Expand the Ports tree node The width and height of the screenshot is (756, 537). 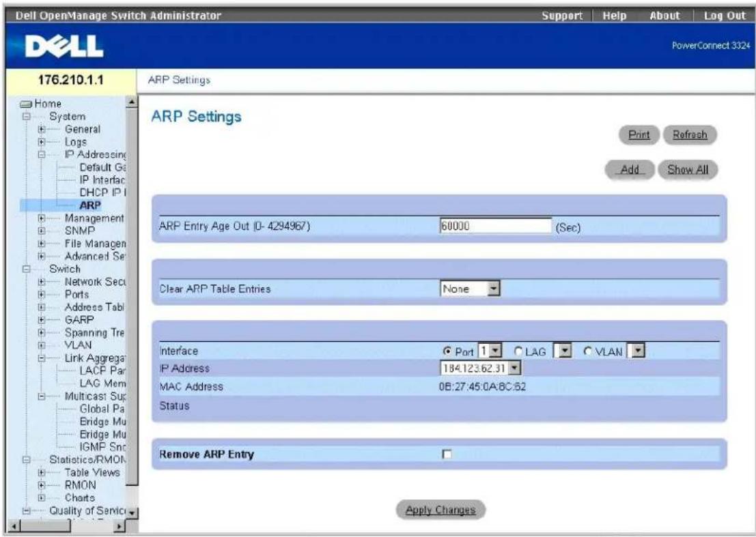[x=42, y=294]
